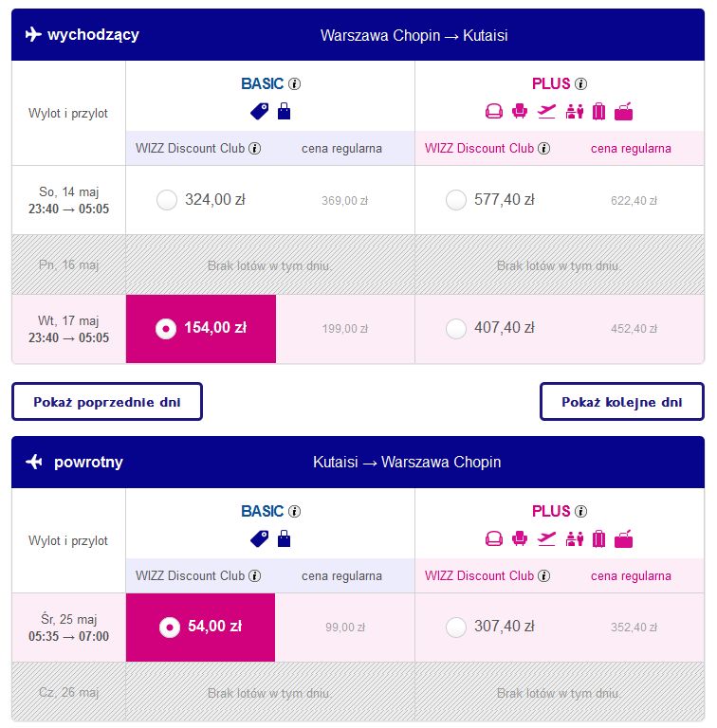Click the blue price tag icon under outbound BASIC
This screenshot has width=717, height=728.
[x=259, y=112]
